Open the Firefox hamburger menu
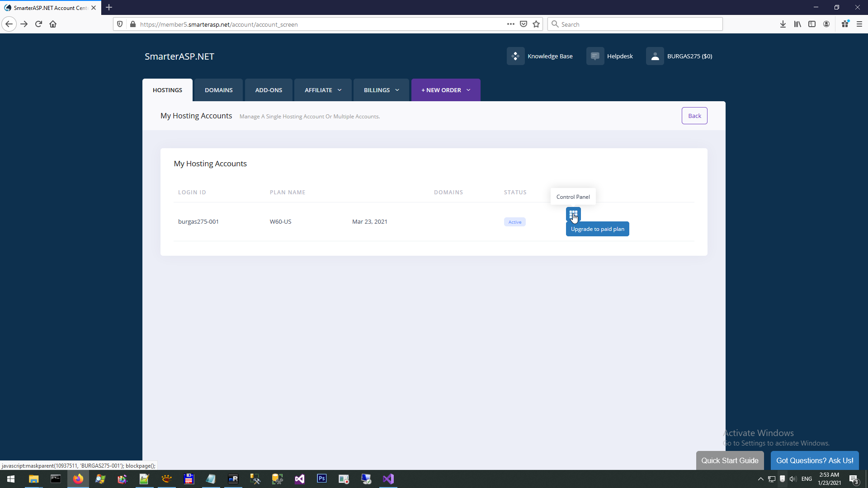This screenshot has height=488, width=868. 859,24
